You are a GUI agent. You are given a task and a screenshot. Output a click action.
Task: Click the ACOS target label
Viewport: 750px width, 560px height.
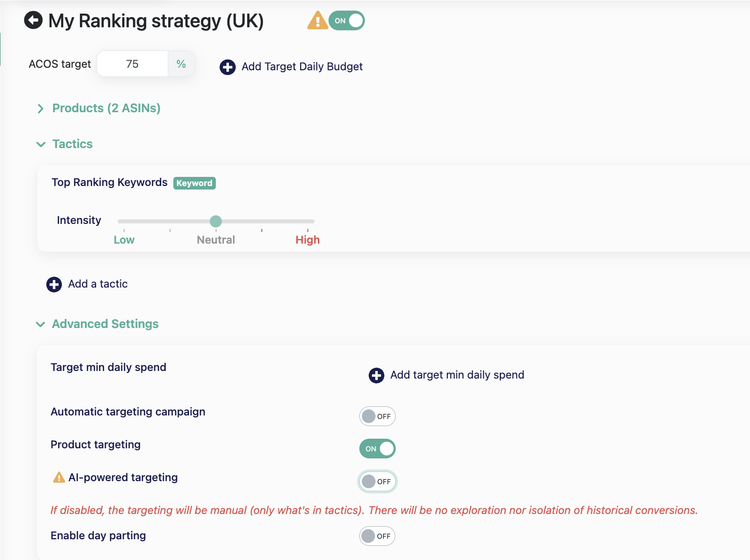tap(60, 64)
